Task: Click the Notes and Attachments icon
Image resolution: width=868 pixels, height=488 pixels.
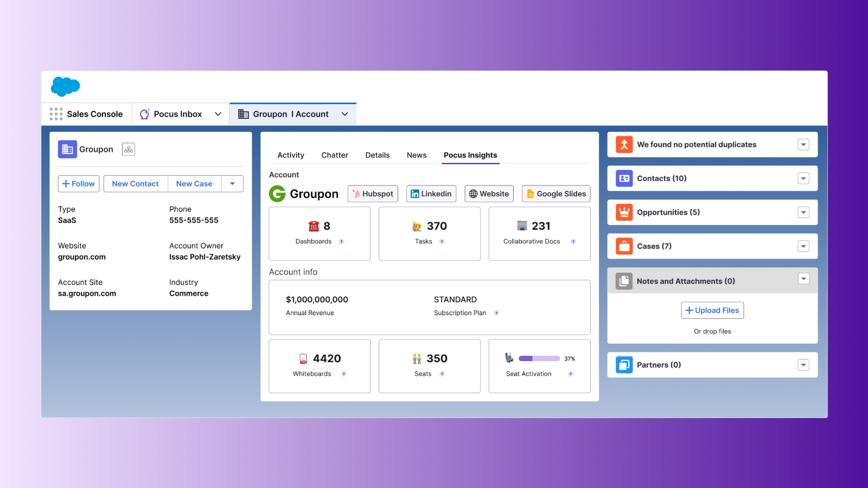Action: pyautogui.click(x=624, y=281)
